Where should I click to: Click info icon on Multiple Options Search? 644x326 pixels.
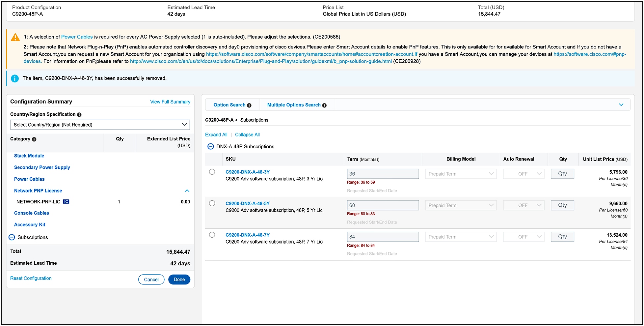[x=324, y=105]
